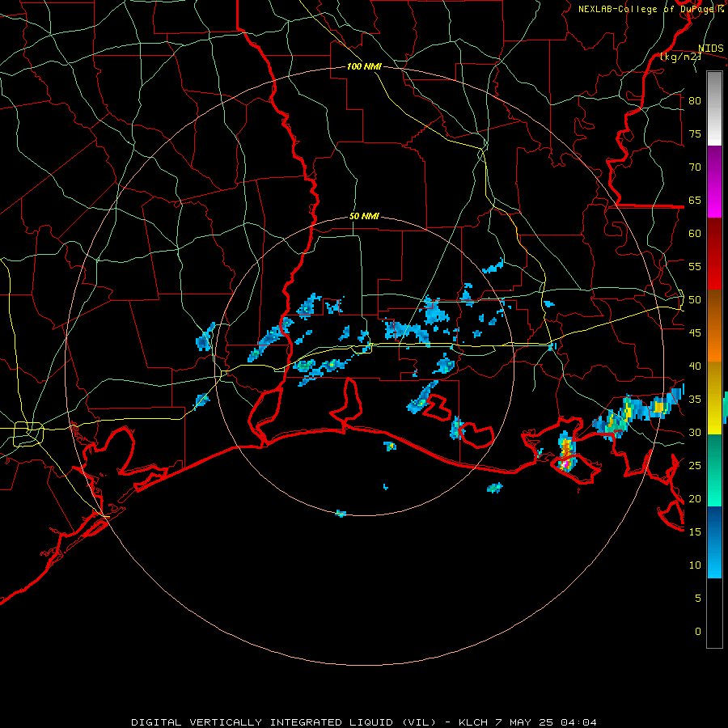Screen dimensions: 728x728
Task: Pick the green-teal segment of the color bar
Action: (x=714, y=470)
